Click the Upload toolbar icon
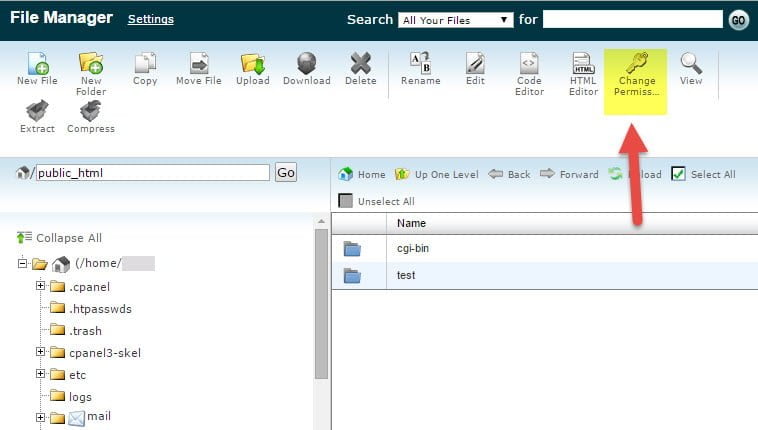Viewport: 758px width, 430px height. 252,65
